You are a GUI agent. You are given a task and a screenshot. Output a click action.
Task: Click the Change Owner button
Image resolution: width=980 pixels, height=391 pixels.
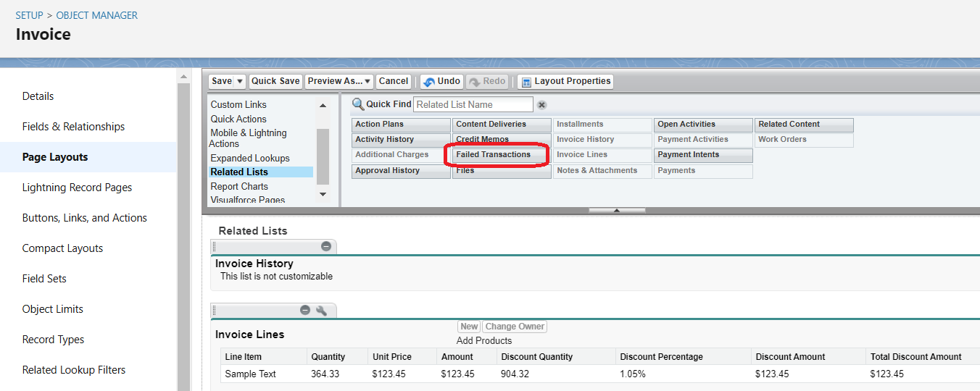tap(515, 327)
